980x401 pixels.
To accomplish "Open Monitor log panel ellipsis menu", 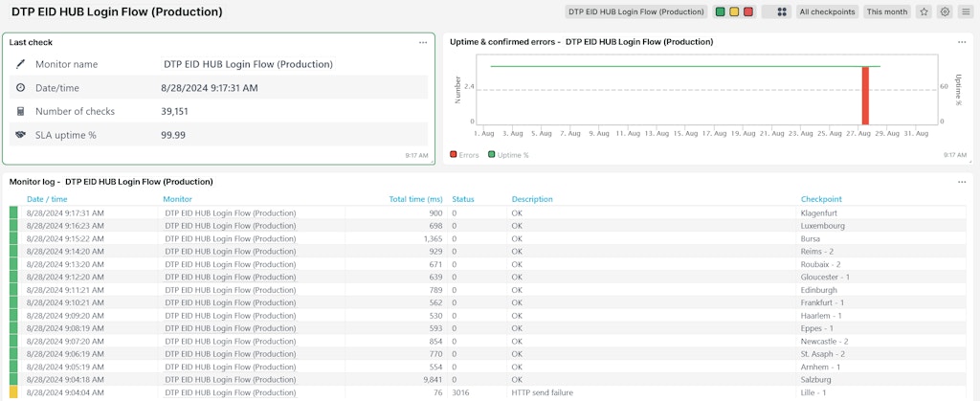I will pos(962,181).
